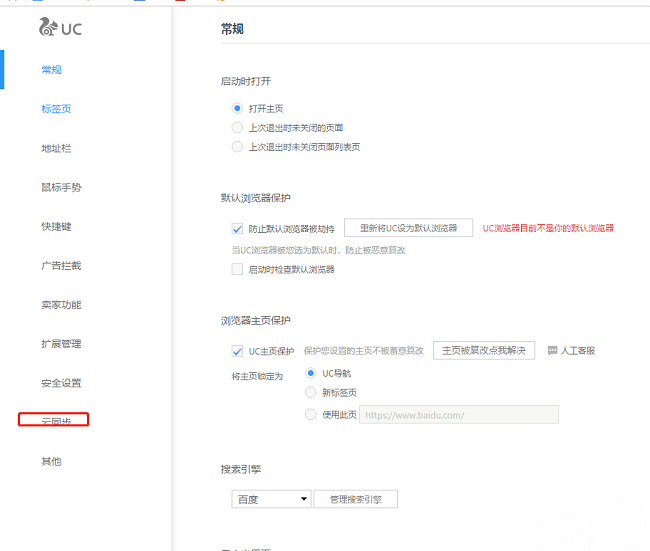Open 标签页 settings section
650x551 pixels.
coord(56,109)
